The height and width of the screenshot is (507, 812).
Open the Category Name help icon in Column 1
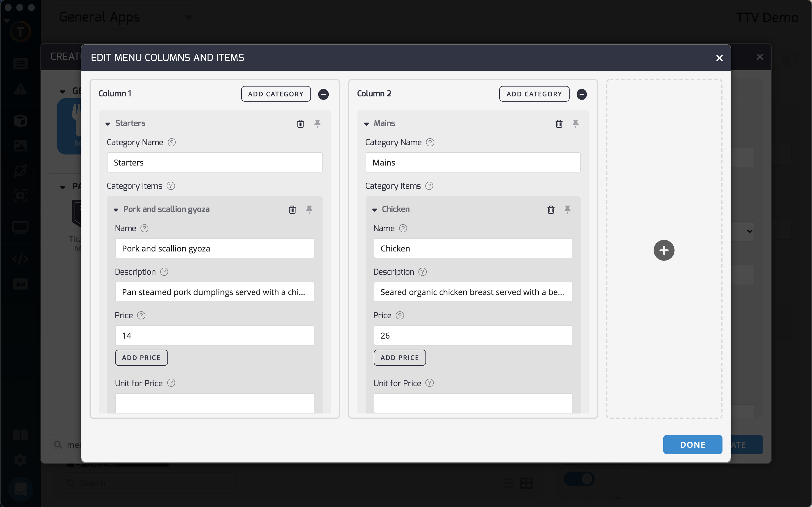tap(171, 143)
